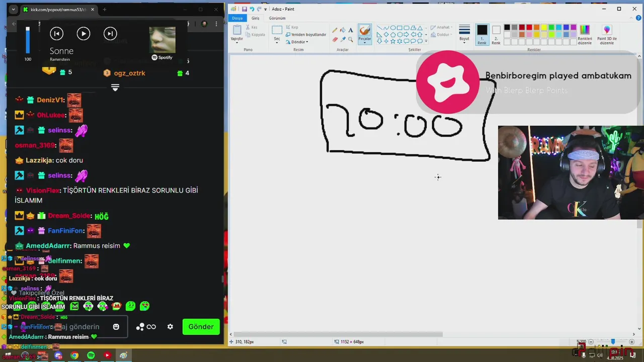Image resolution: width=644 pixels, height=362 pixels.
Task: Open the Doldur fill dropdown
Action: pyautogui.click(x=441, y=35)
